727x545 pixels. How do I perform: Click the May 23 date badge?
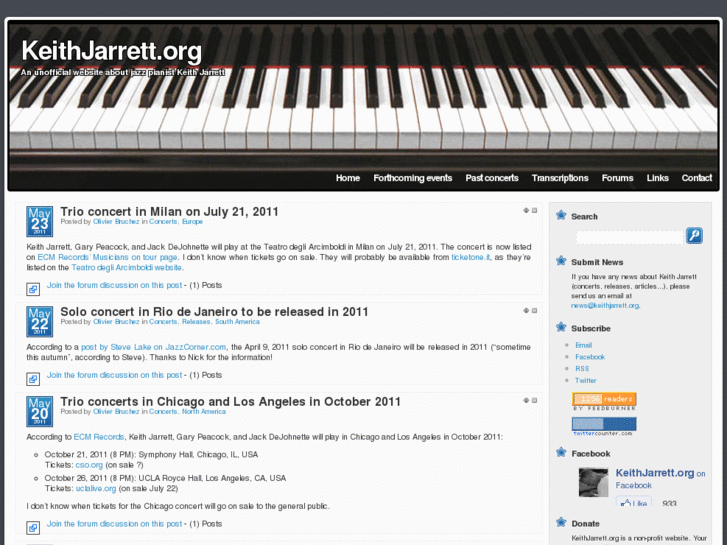(39, 221)
